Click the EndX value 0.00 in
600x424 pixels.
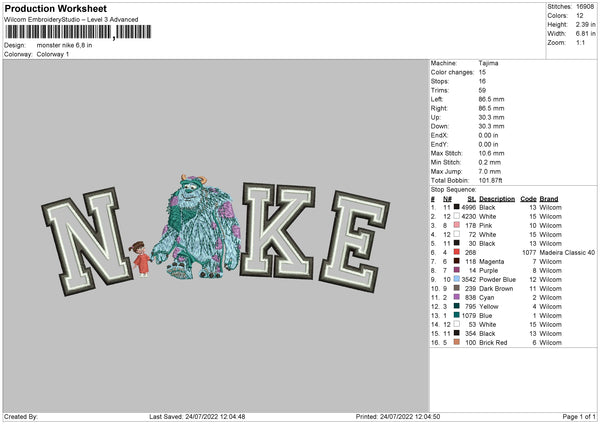point(488,135)
